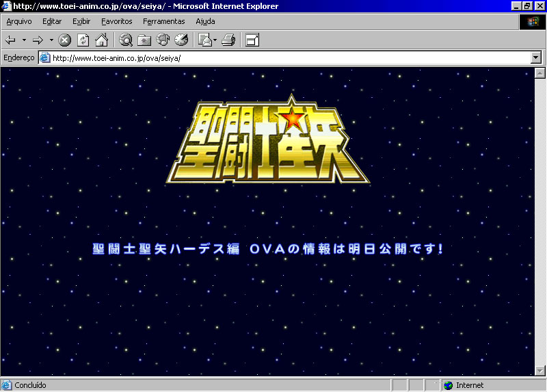This screenshot has height=392, width=547.
Task: Click the Endereço label
Action: 19,57
